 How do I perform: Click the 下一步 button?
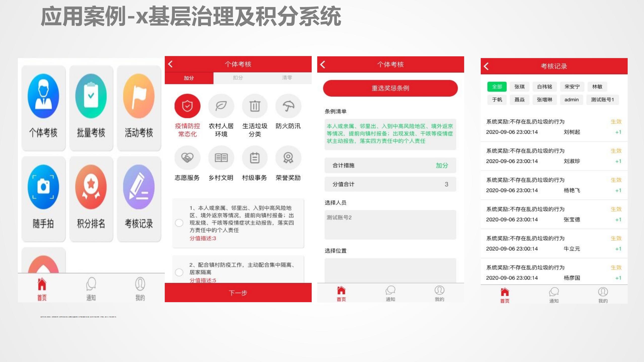click(238, 293)
